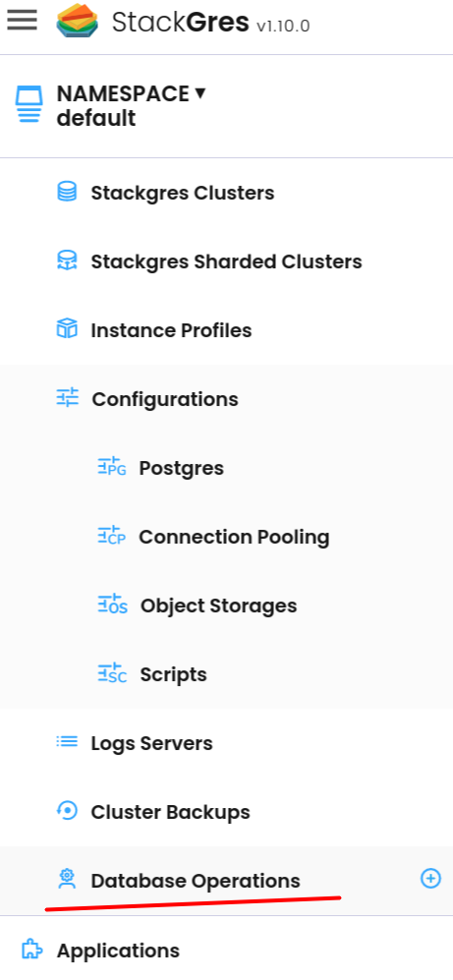Screen dimensions: 453x980
Task: Click the Object Storages OS icon
Action: [x=112, y=605]
